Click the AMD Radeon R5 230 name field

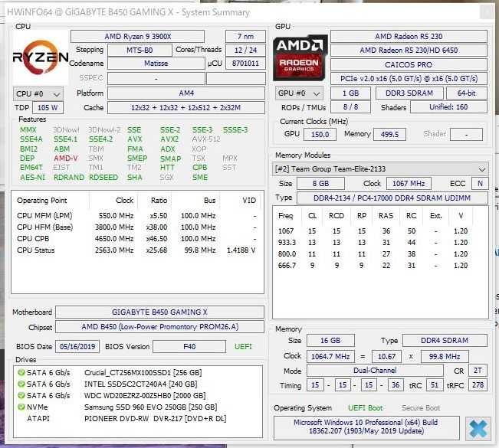[x=409, y=36]
